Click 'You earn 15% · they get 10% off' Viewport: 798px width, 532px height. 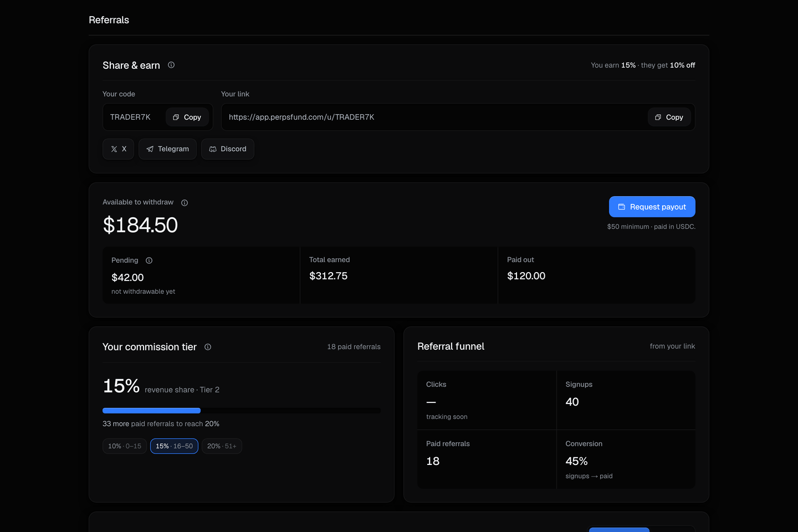643,65
